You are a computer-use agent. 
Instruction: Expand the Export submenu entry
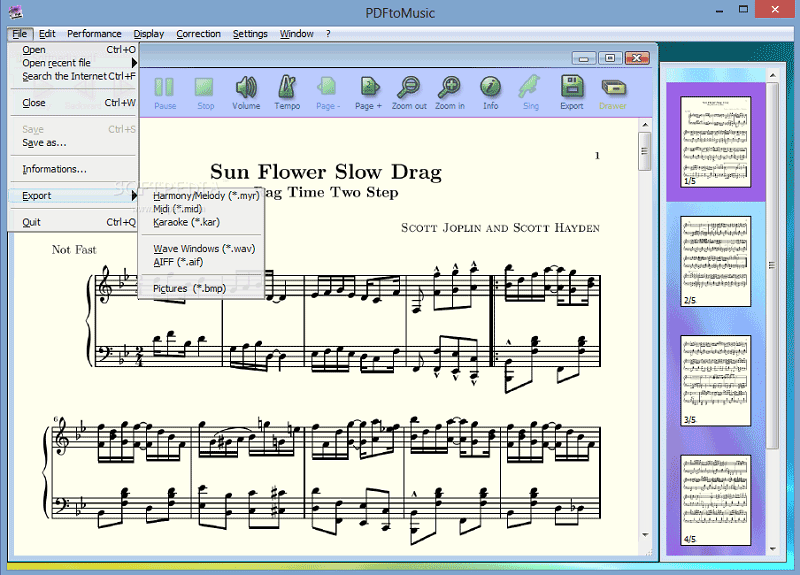pos(73,195)
